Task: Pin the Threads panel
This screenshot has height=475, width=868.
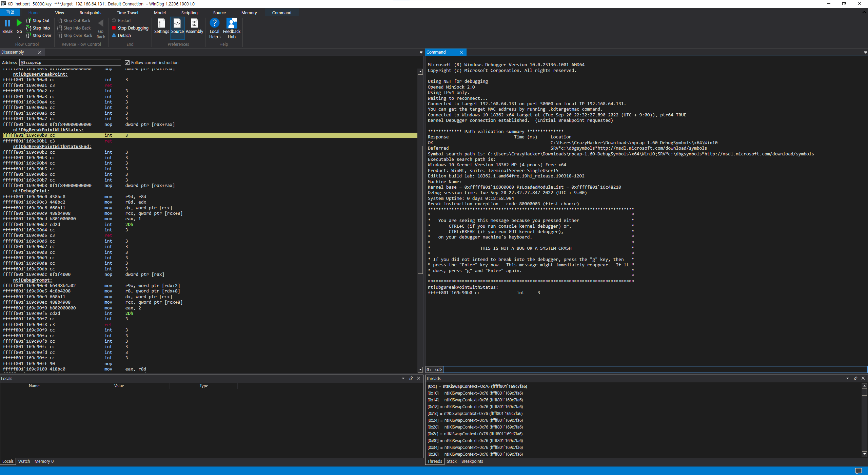Action: [x=855, y=378]
